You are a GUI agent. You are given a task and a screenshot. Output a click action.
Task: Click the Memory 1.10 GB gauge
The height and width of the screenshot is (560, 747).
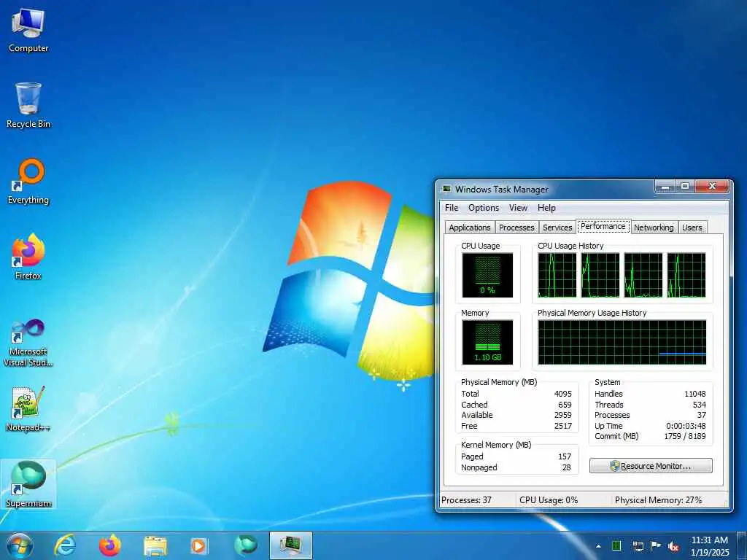pyautogui.click(x=487, y=343)
